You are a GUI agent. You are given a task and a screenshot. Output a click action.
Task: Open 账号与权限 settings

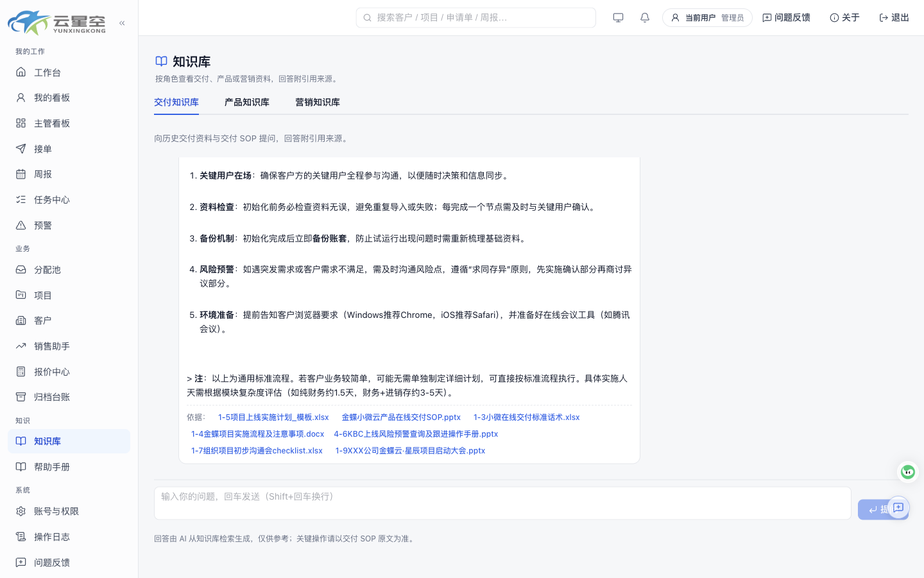tap(69, 511)
